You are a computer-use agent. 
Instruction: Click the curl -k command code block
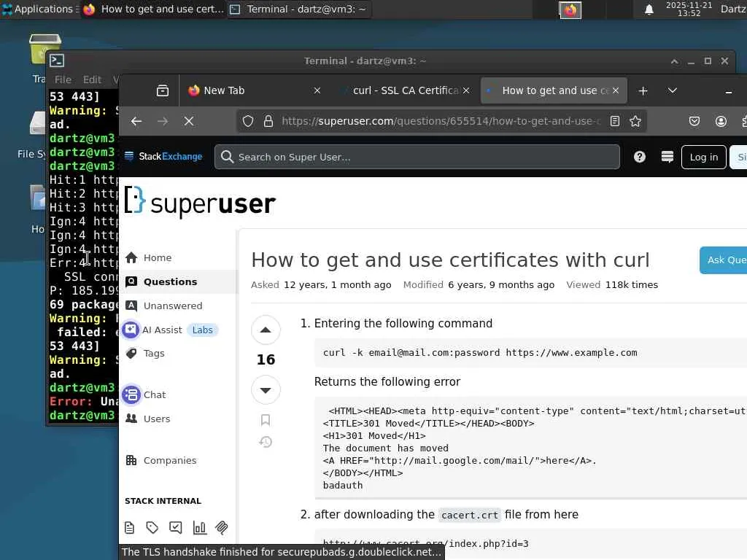[x=530, y=353]
